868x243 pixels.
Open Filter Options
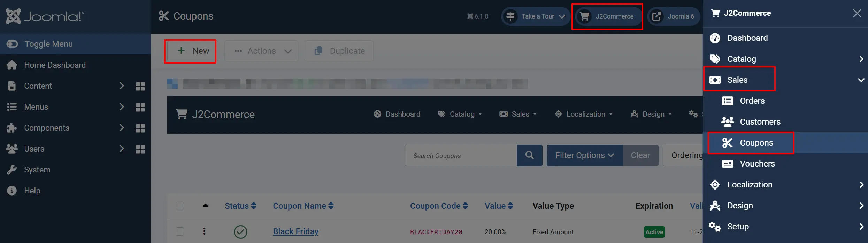tap(585, 155)
